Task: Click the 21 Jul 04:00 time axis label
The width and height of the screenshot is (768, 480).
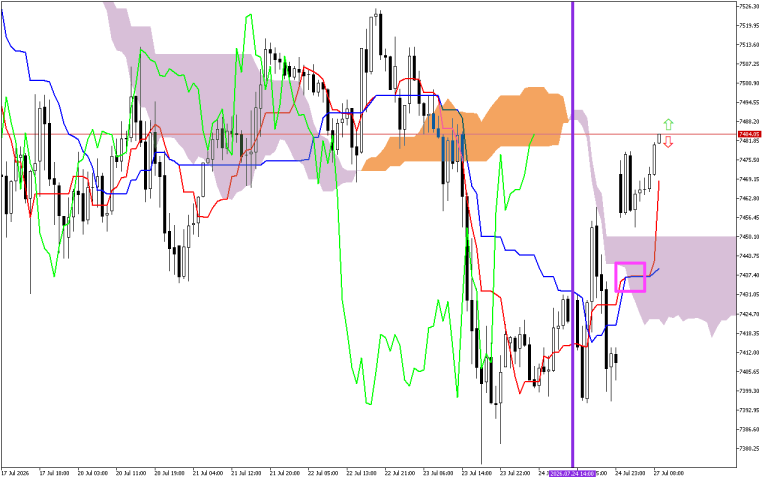Action: [208, 474]
